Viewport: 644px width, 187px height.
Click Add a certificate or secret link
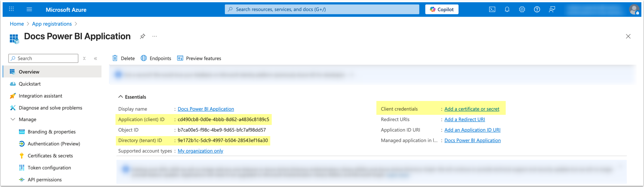(x=472, y=109)
